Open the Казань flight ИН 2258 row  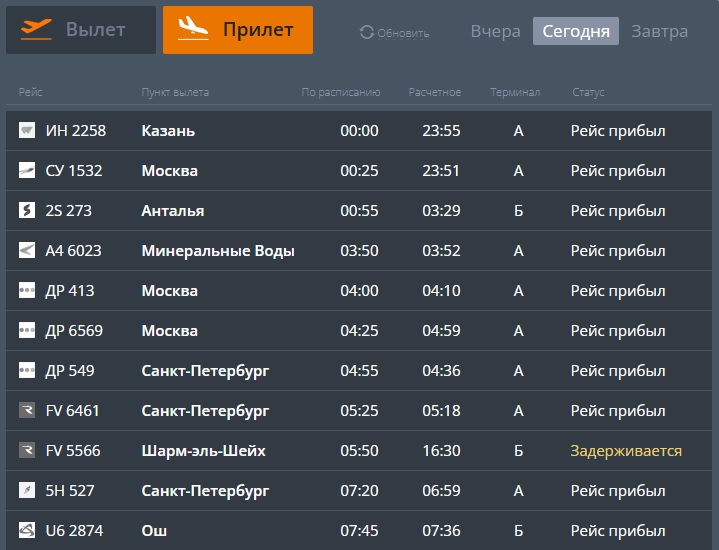coord(168,131)
